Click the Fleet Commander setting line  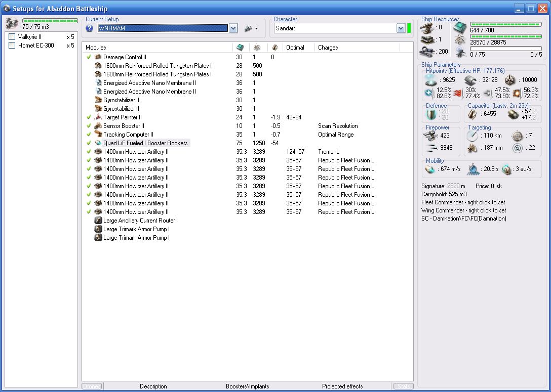pyautogui.click(x=463, y=202)
